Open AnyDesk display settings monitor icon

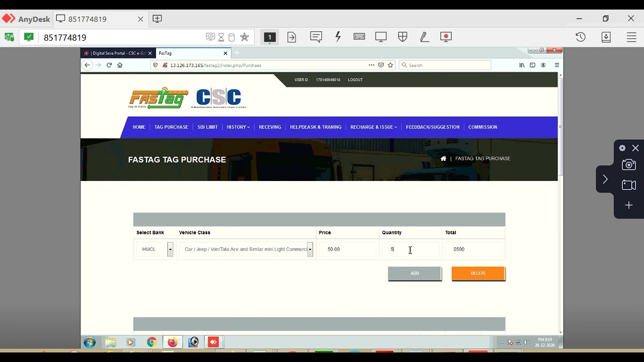381,37
